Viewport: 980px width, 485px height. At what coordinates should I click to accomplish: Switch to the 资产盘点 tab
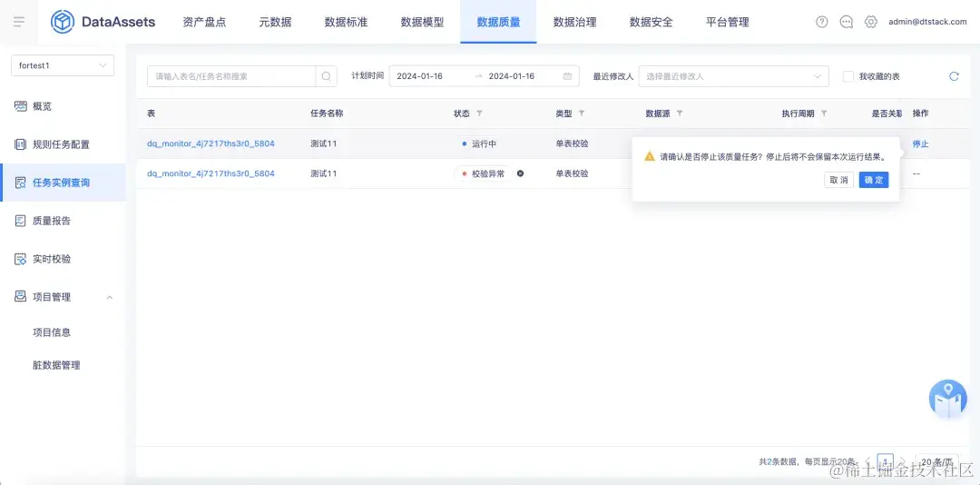tap(204, 22)
